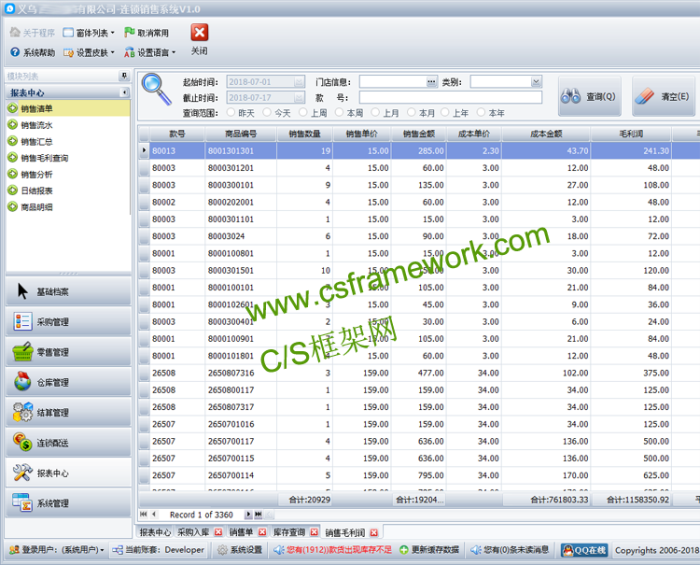The image size is (700, 565).
Task: Switch to the 采购入库 tab
Action: 194,532
